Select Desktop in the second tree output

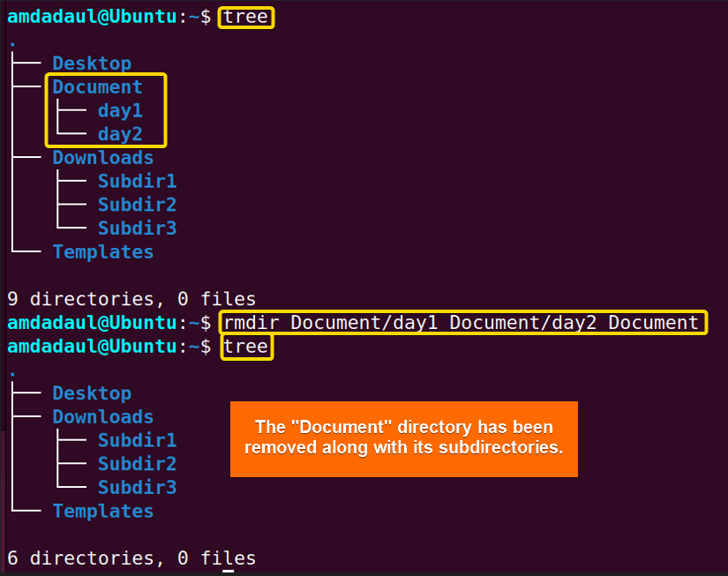91,393
